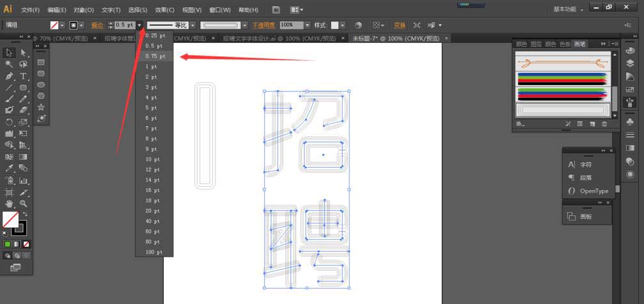
Task: Delete brush using trash icon in Brushes panel
Action: 605,124
